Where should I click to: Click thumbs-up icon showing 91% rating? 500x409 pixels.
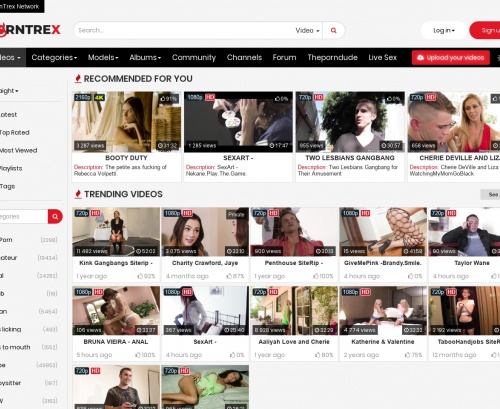tap(163, 99)
